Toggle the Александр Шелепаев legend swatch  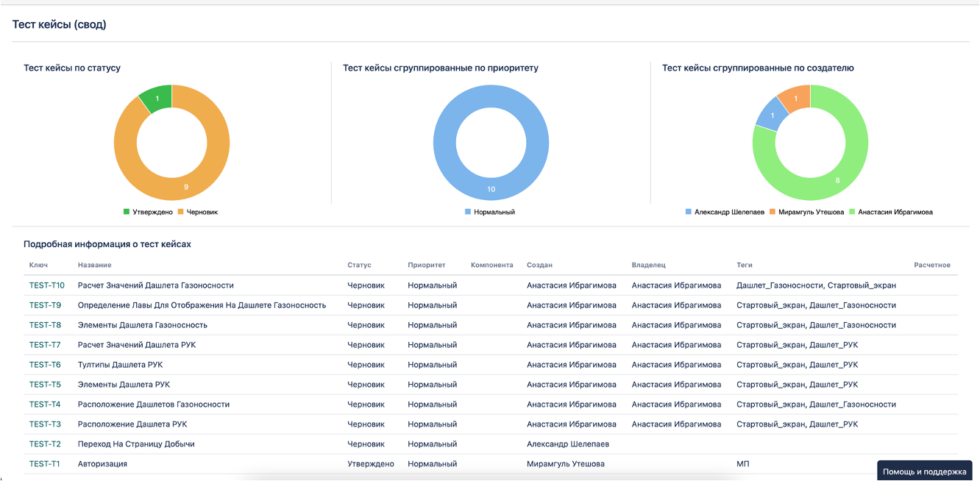pos(689,212)
